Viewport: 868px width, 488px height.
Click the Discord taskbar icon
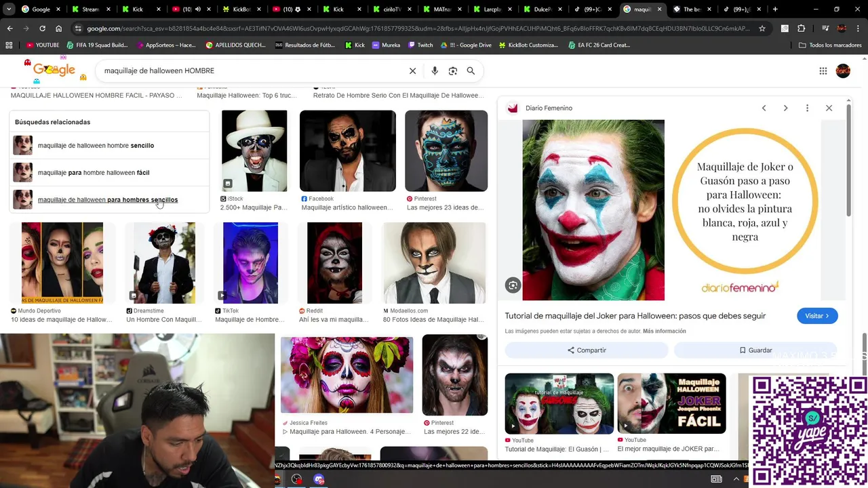click(319, 479)
